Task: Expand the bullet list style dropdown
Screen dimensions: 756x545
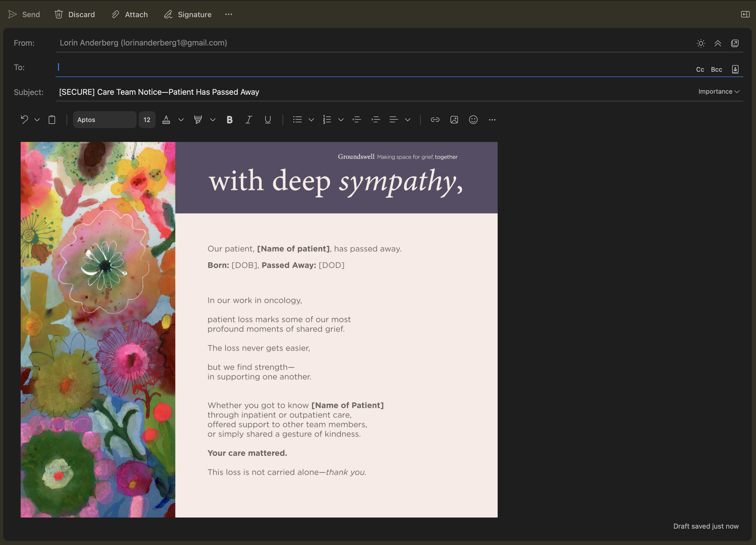Action: (x=311, y=120)
